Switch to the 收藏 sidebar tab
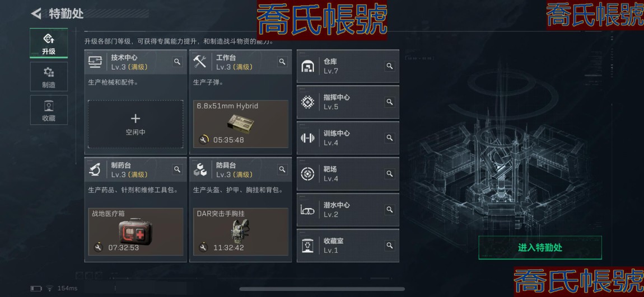644x297 pixels. tap(49, 110)
